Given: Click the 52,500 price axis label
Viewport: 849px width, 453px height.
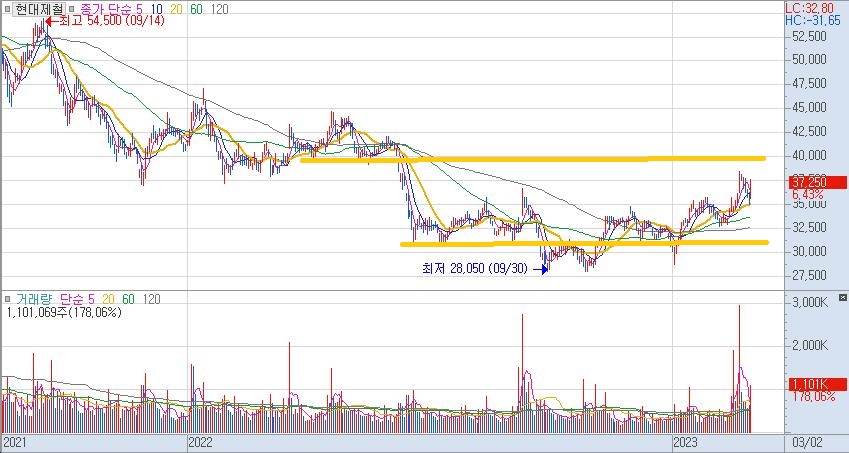Looking at the screenshot, I should pos(809,36).
